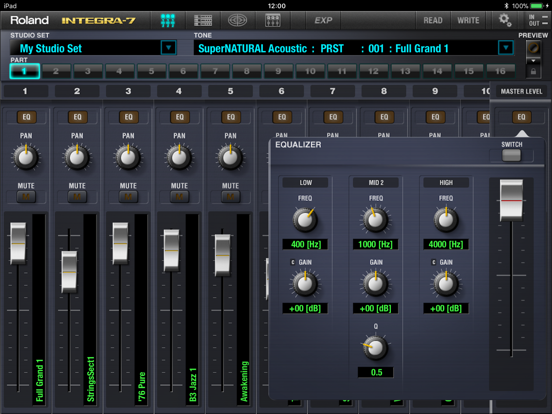Viewport: 552px width, 414px height.
Task: Click channel 5 level fader
Action: (x=222, y=255)
